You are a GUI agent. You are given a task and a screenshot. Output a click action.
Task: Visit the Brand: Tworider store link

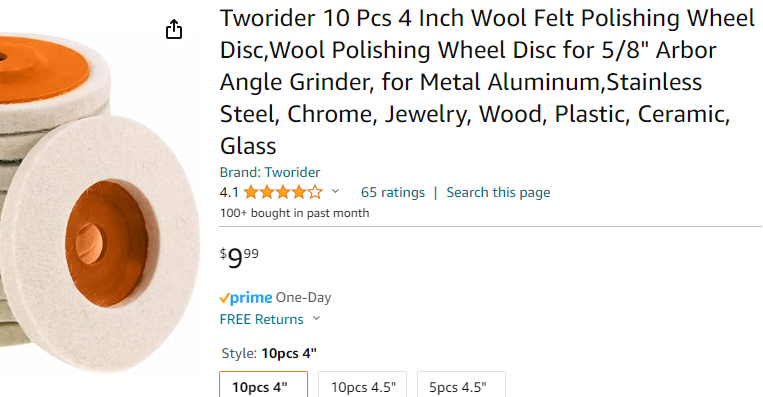[x=270, y=172]
